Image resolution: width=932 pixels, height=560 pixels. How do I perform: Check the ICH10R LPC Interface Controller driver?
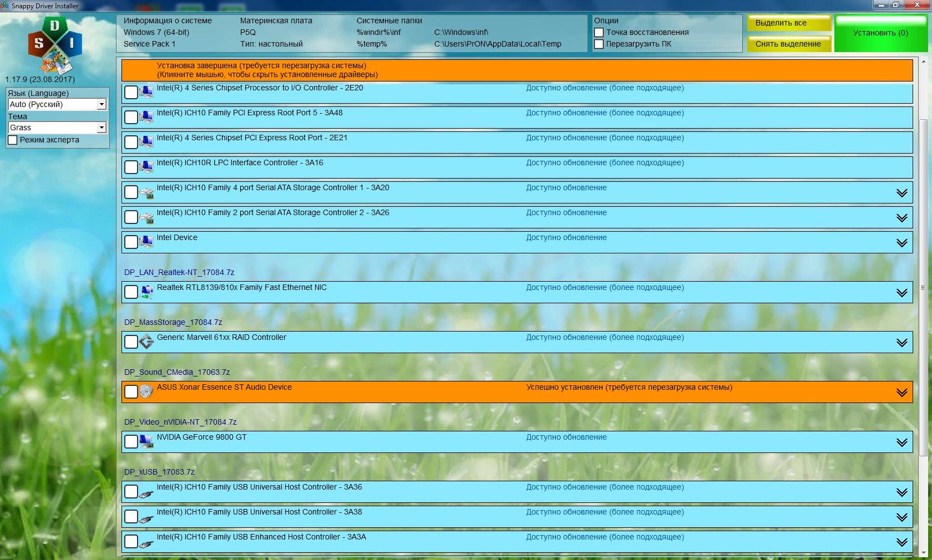[x=131, y=167]
